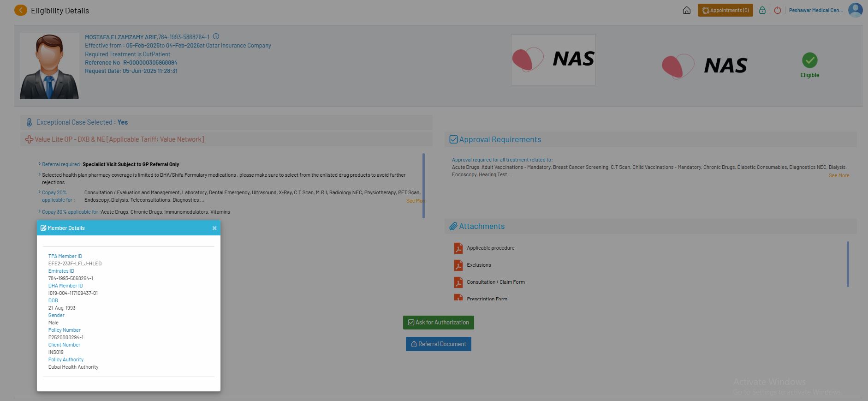Click the boxed NAS logo
868x401 pixels.
553,60
